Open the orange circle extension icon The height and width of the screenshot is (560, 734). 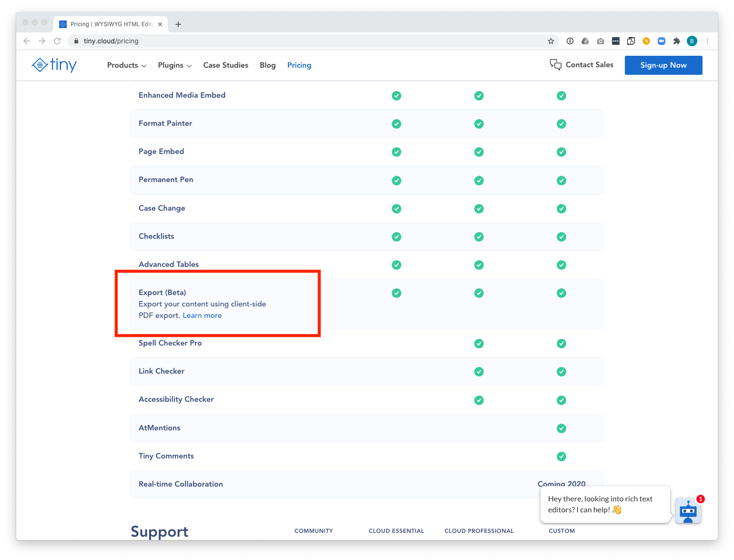pos(646,41)
